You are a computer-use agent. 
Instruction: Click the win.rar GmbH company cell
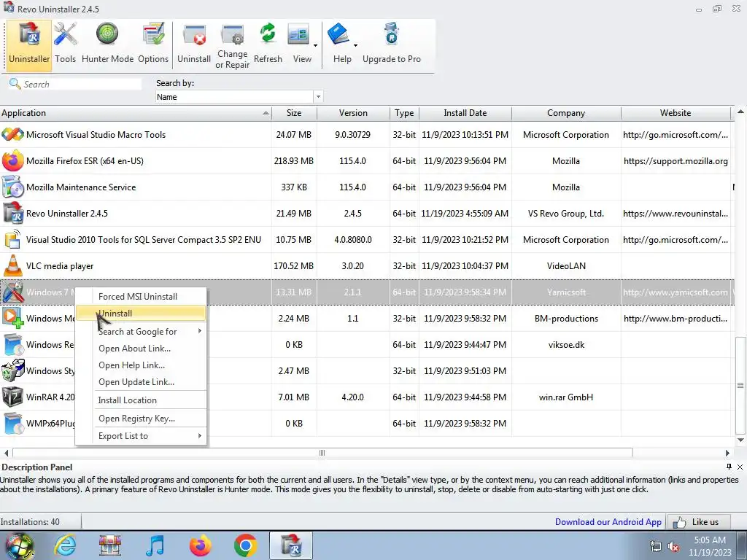tap(566, 397)
